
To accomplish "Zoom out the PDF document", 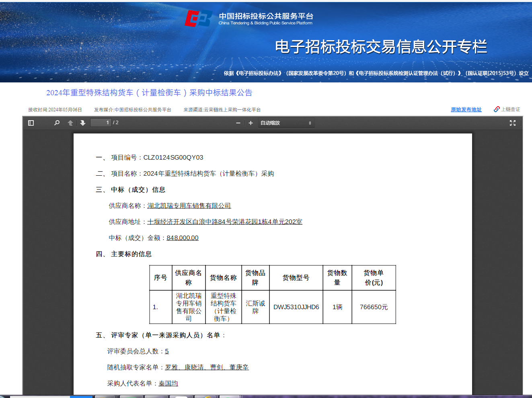I will pyautogui.click(x=238, y=123).
